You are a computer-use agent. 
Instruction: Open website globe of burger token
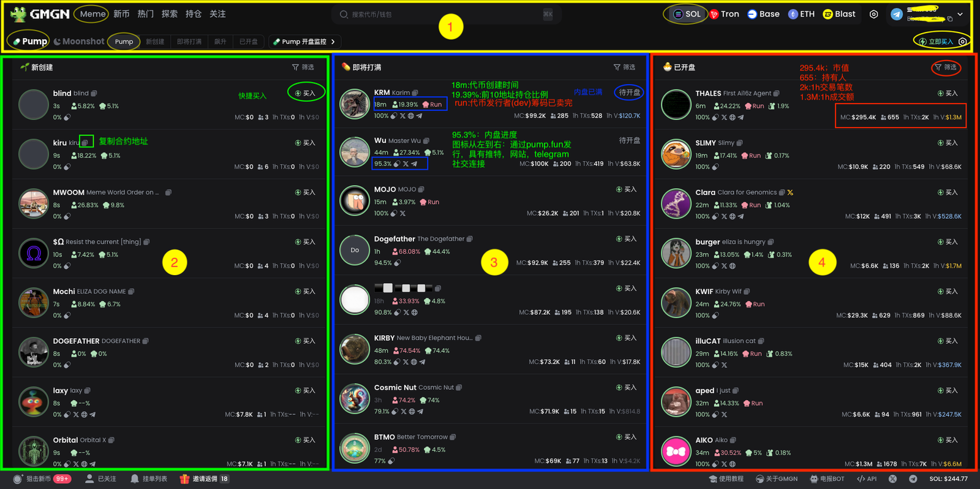[733, 266]
